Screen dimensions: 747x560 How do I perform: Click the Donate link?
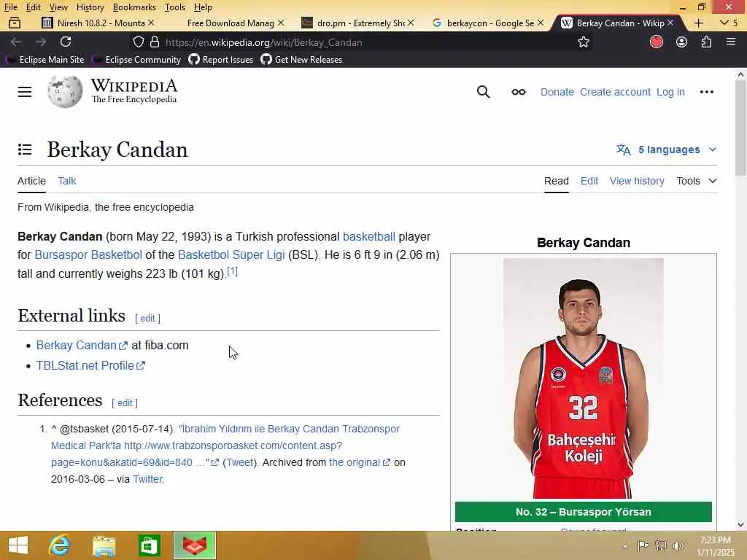click(x=557, y=92)
